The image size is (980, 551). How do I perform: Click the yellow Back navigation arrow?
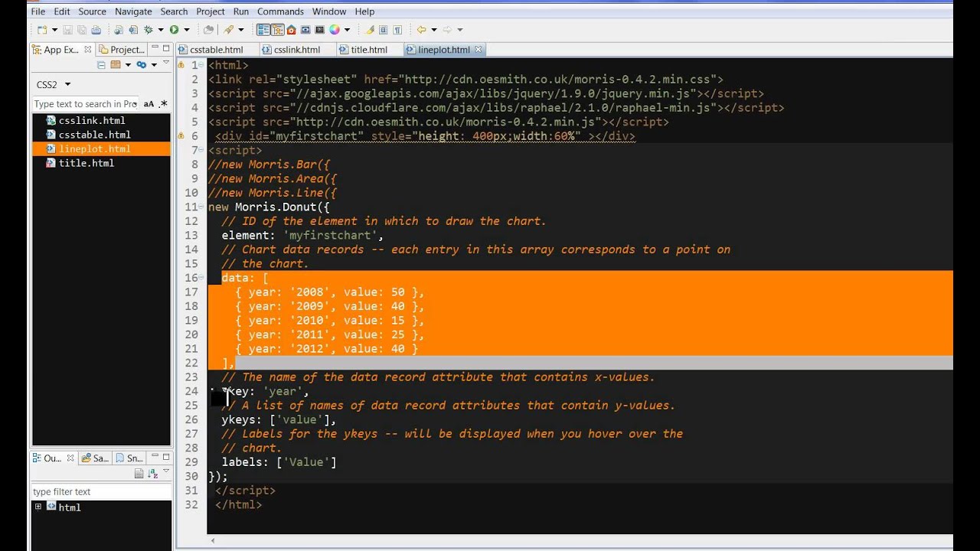(x=421, y=30)
